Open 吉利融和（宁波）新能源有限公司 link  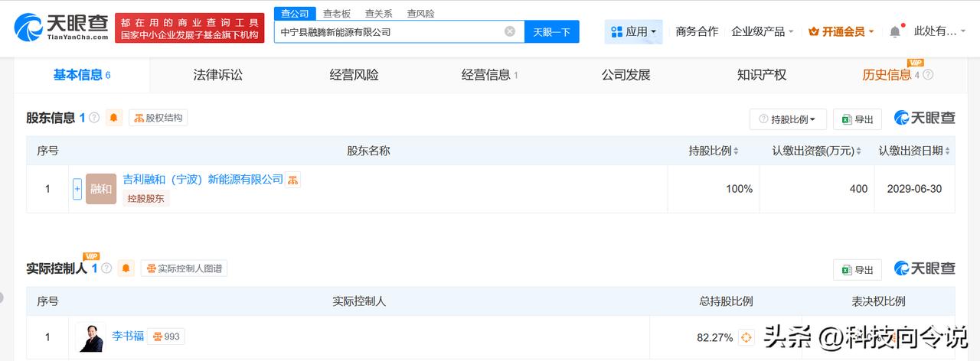(x=203, y=180)
